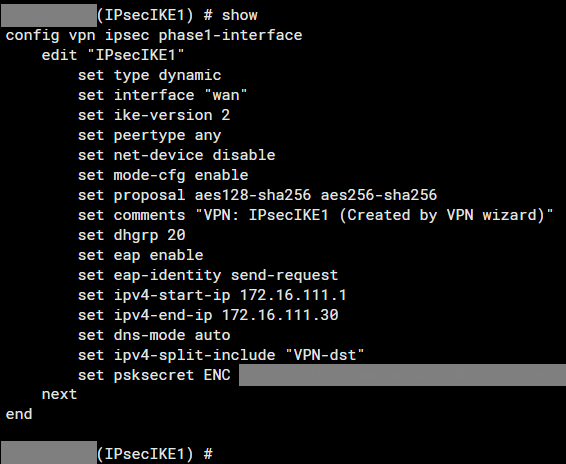Screen dimensions: 566x464
Task: Click the aes128-sha256 proposal value
Action: click(253, 195)
